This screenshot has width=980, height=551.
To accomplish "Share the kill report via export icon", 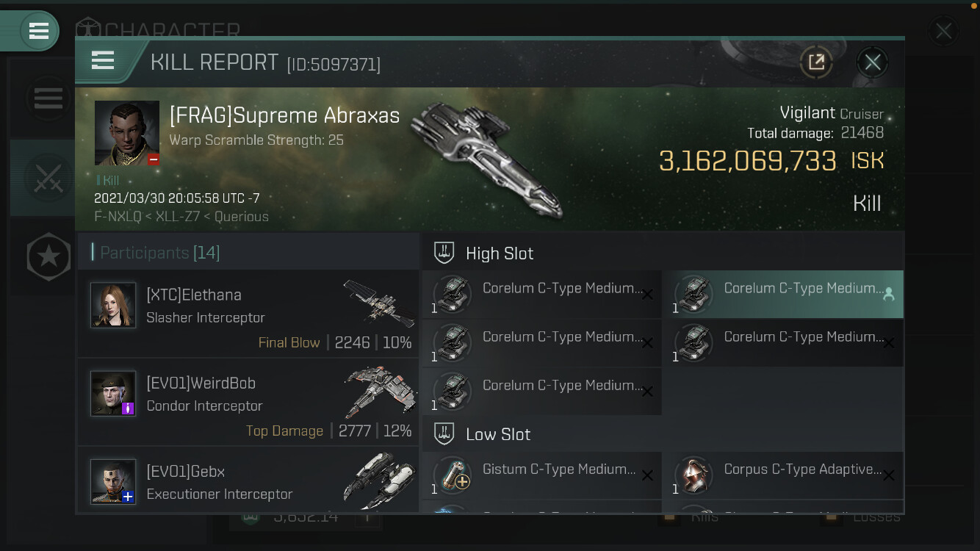I will [816, 62].
